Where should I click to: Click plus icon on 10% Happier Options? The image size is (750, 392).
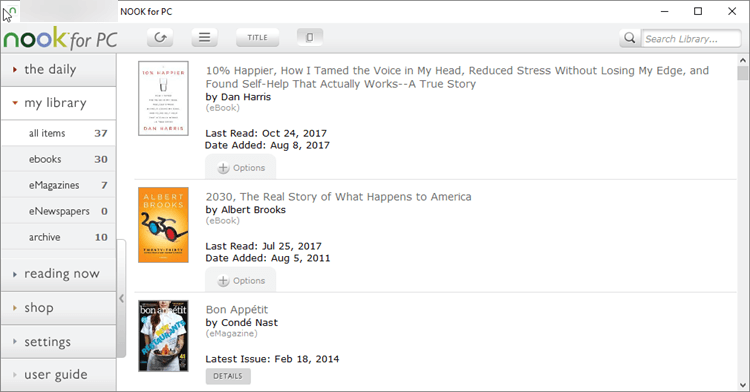point(223,168)
